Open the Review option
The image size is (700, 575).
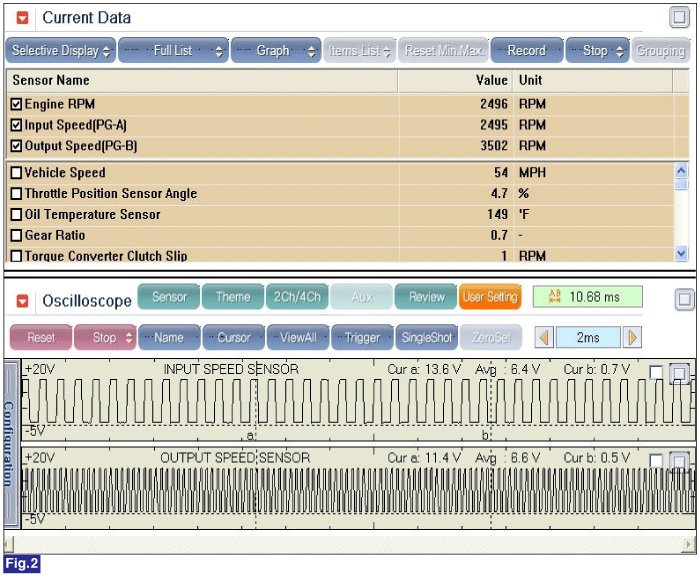(x=426, y=297)
